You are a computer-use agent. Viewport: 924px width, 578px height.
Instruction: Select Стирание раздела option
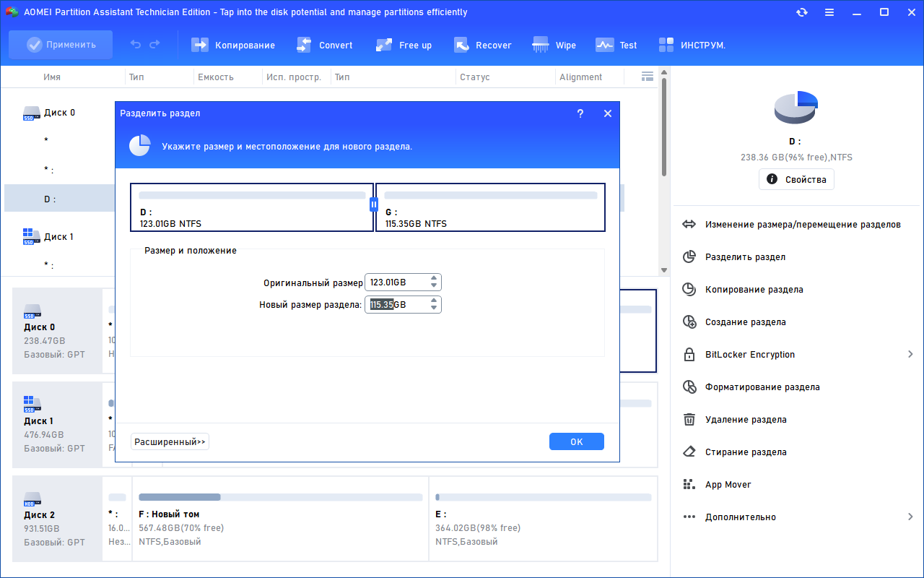[746, 452]
